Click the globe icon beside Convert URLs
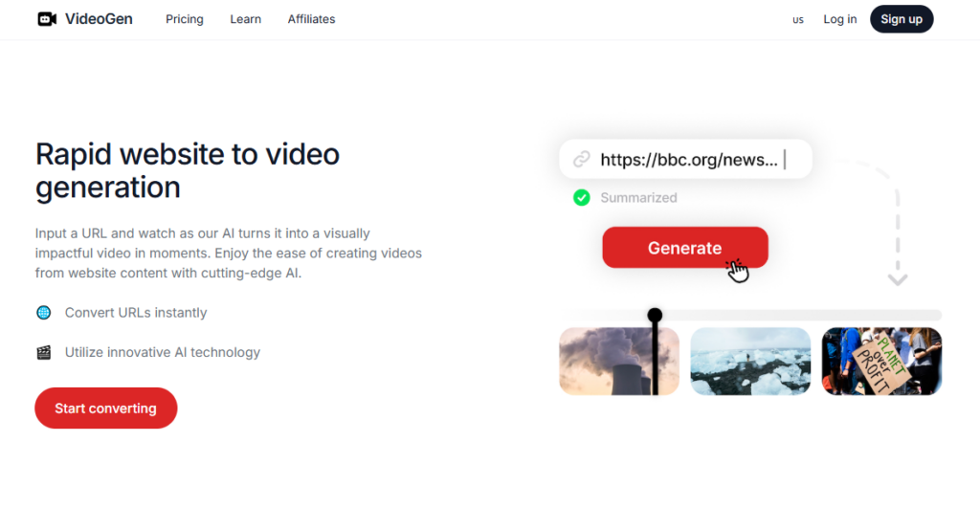Image resolution: width=980 pixels, height=508 pixels. click(44, 313)
